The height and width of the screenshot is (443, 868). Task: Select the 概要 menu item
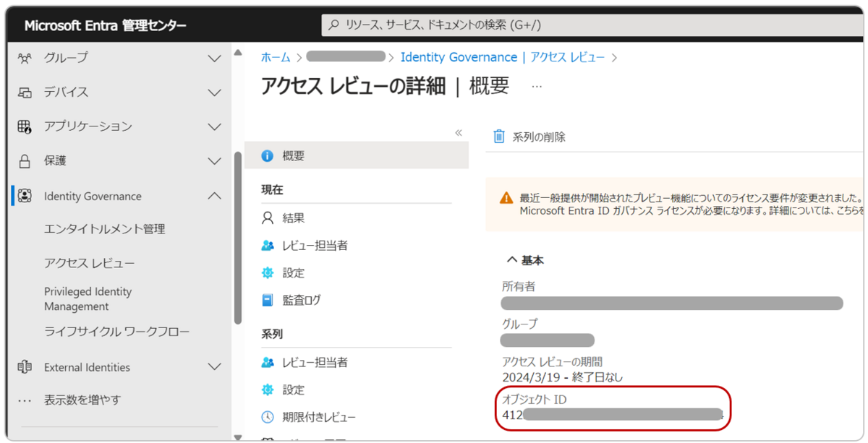click(357, 156)
